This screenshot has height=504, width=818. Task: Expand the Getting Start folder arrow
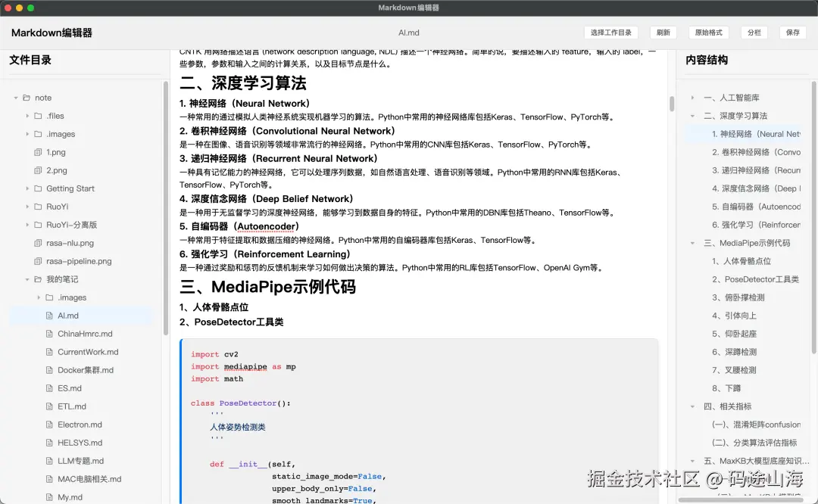[27, 188]
